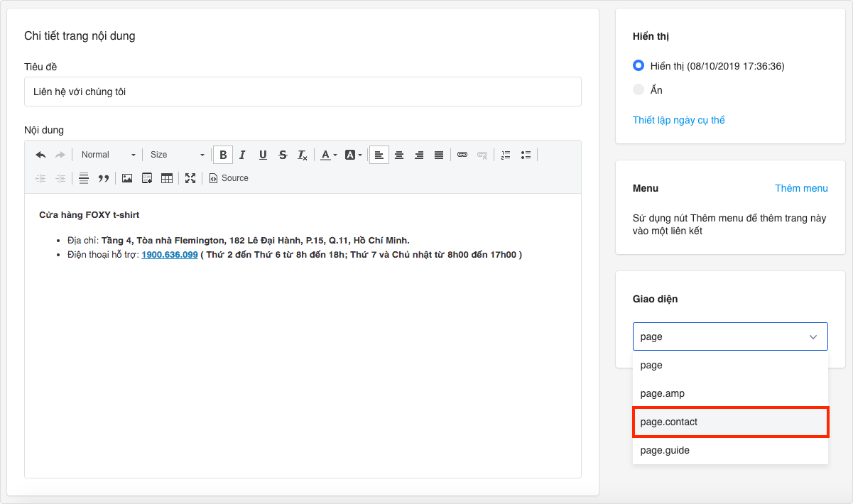Viewport: 853px width, 504px height.
Task: Choose page.guide from the template list
Action: click(730, 450)
